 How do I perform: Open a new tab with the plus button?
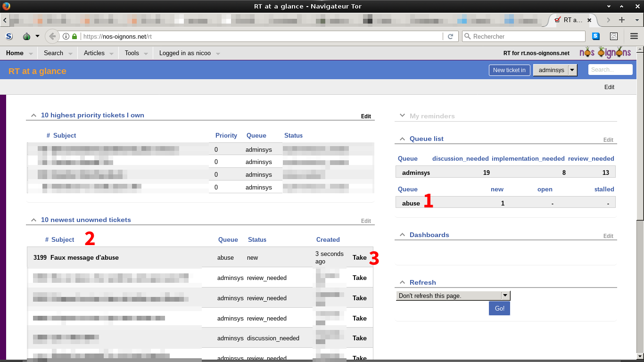pos(622,20)
